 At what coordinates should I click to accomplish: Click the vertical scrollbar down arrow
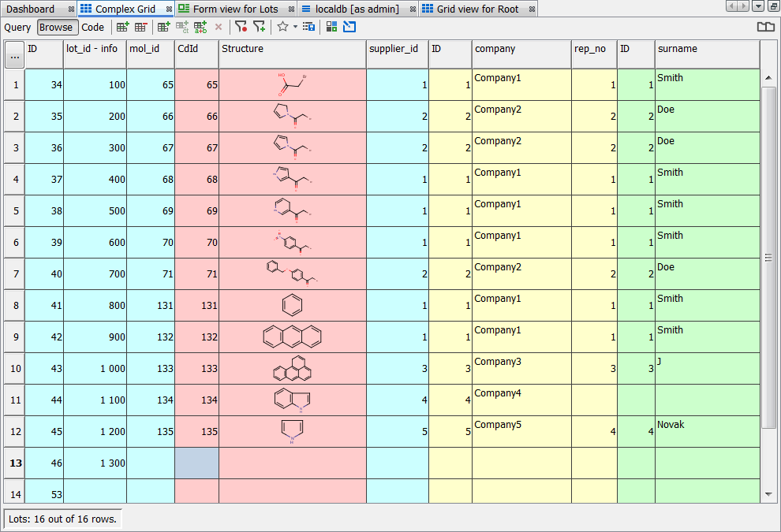[x=768, y=494]
